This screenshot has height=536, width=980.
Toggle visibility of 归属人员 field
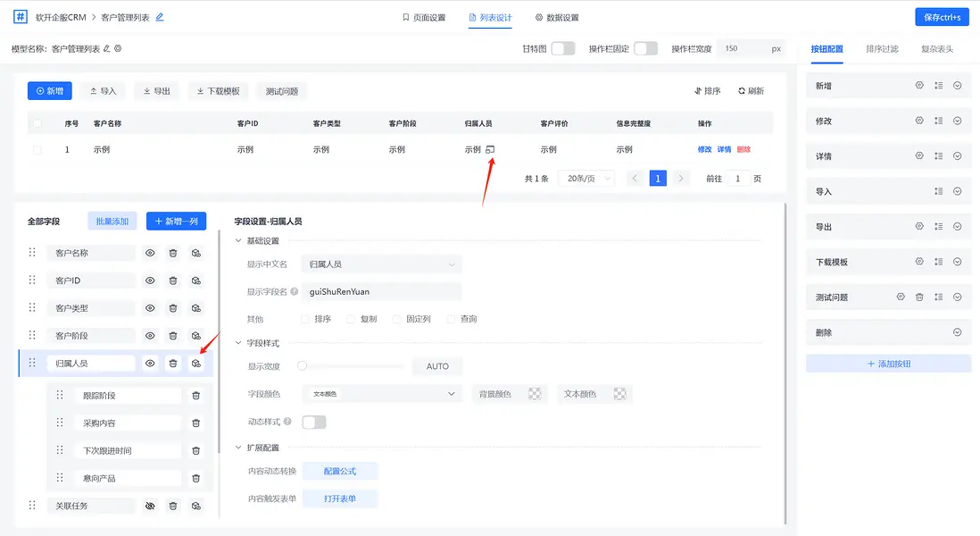tap(150, 364)
